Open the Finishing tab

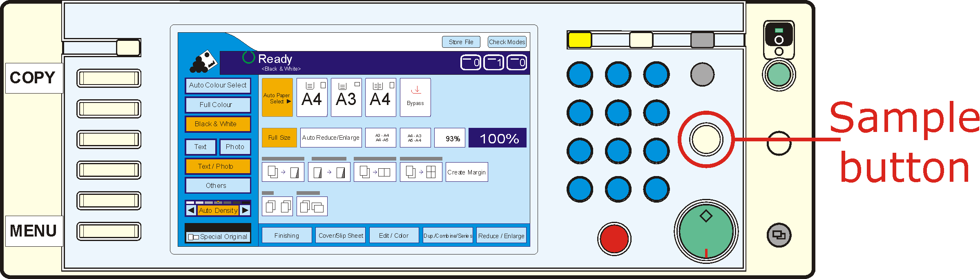[287, 236]
